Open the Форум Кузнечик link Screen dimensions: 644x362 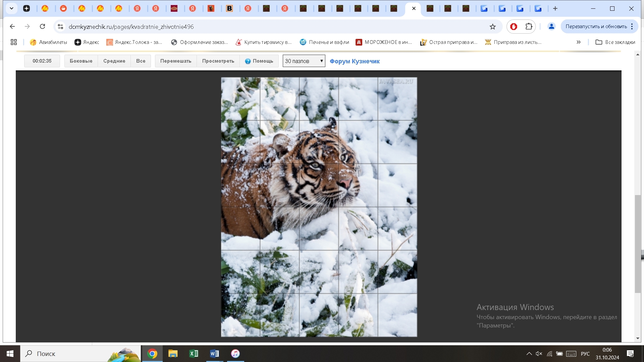[355, 61]
